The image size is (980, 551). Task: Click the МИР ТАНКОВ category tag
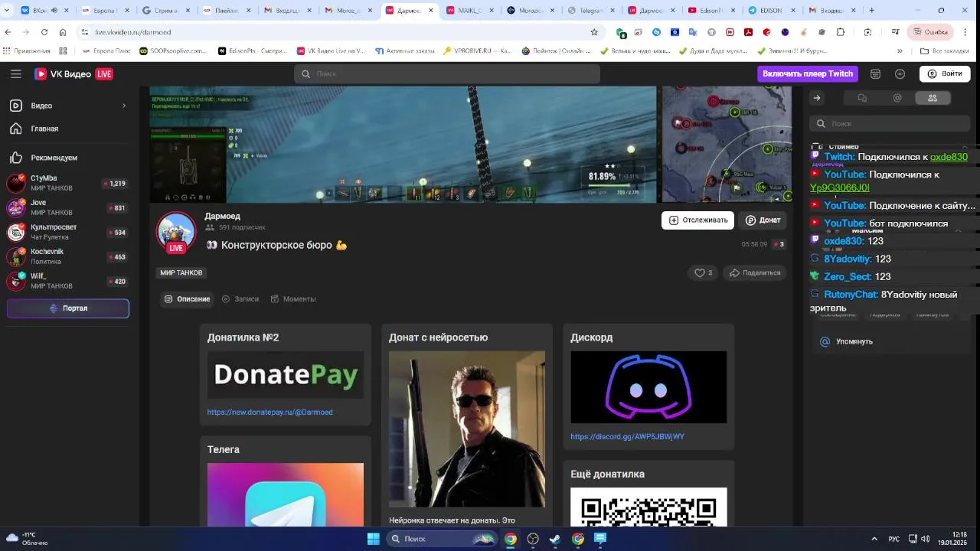(181, 272)
